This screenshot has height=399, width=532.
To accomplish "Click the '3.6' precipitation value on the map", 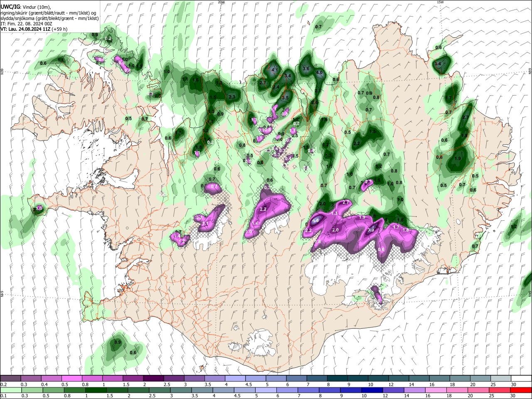I will coord(306,69).
